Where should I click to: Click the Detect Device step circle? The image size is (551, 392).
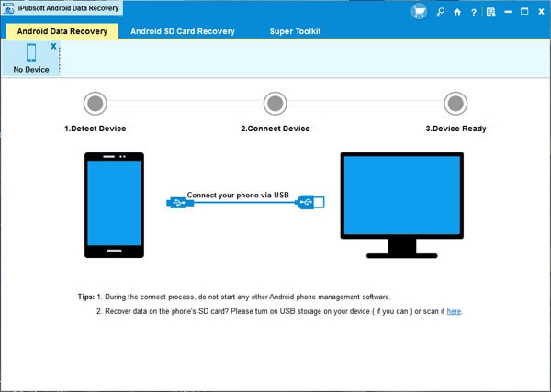pyautogui.click(x=96, y=104)
